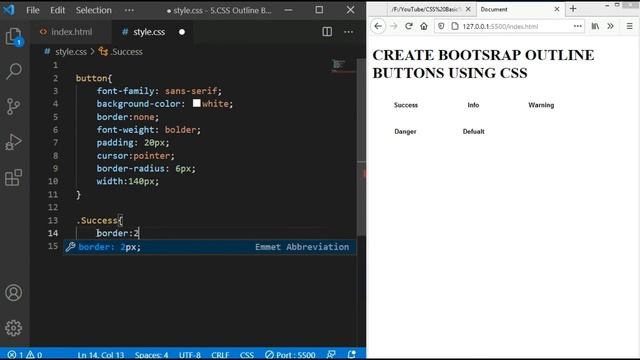640x360 pixels.
Task: Open the Extensions view
Action: tap(13, 178)
